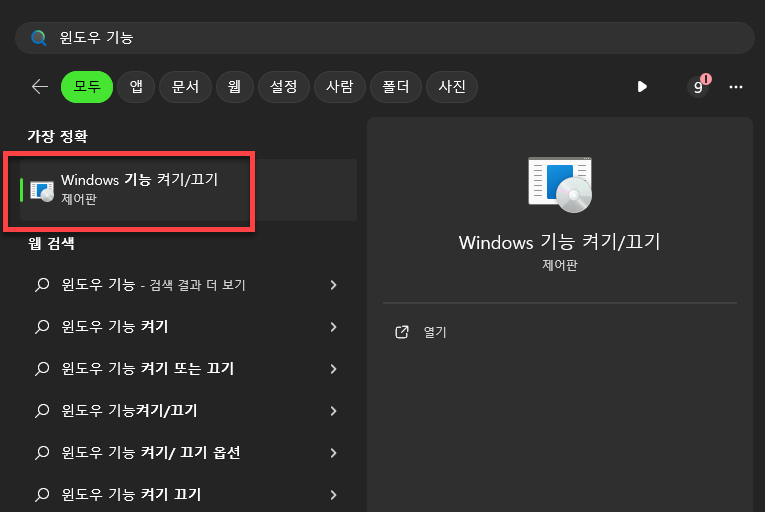Click the search field containing 윈도우 기능
Screen dimensions: 765x512
click(x=385, y=38)
